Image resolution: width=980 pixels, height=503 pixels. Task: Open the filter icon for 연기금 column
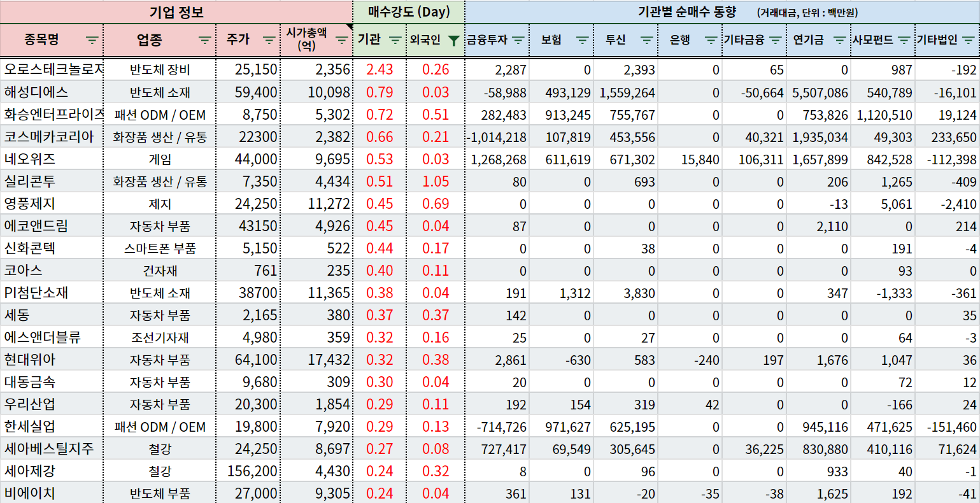pyautogui.click(x=840, y=40)
